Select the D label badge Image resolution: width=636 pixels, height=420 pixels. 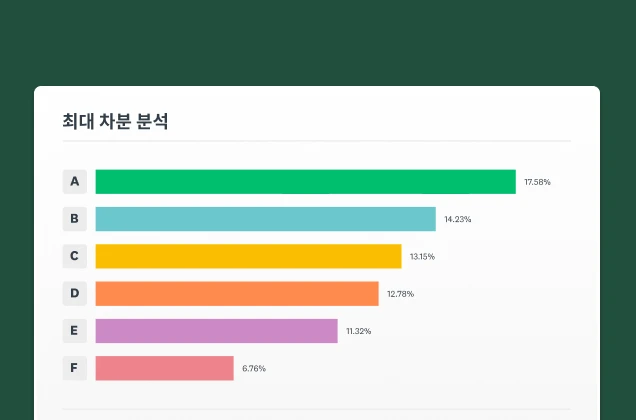tap(74, 294)
